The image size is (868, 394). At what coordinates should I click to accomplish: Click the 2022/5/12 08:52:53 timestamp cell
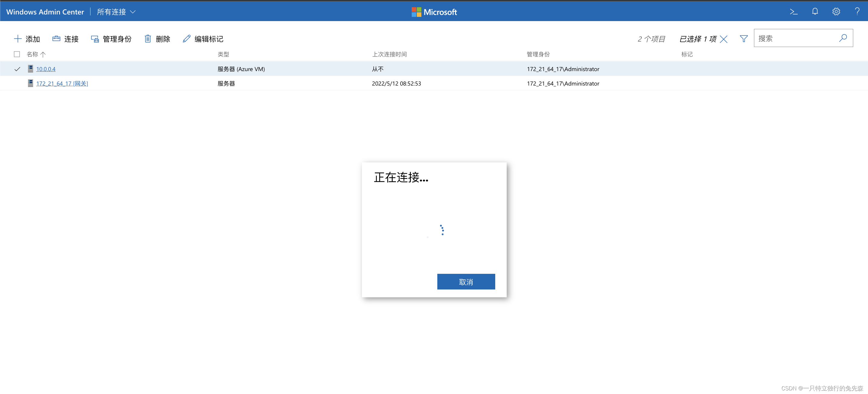pyautogui.click(x=396, y=83)
